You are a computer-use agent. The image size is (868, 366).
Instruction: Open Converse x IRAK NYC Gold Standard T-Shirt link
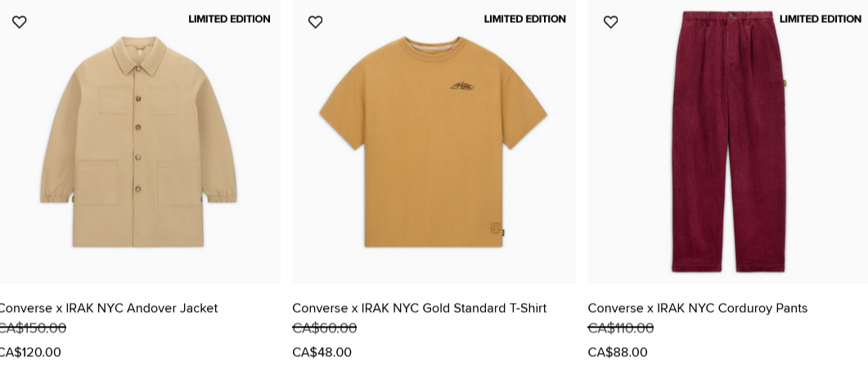coord(419,309)
